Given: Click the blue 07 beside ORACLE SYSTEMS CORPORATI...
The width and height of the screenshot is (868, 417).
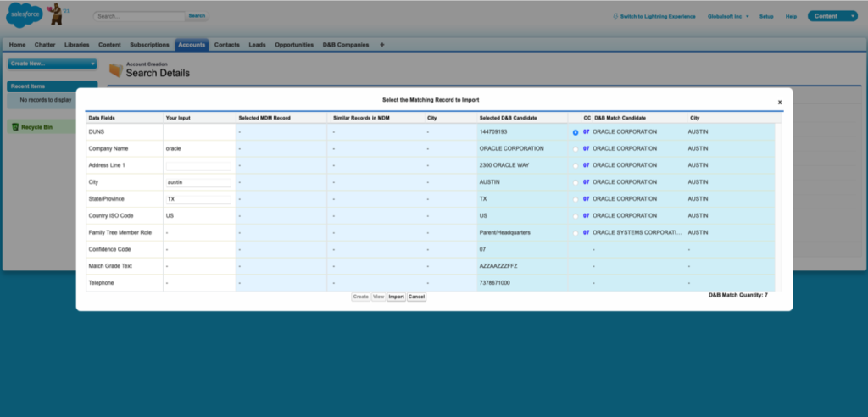Looking at the screenshot, I should coord(587,233).
